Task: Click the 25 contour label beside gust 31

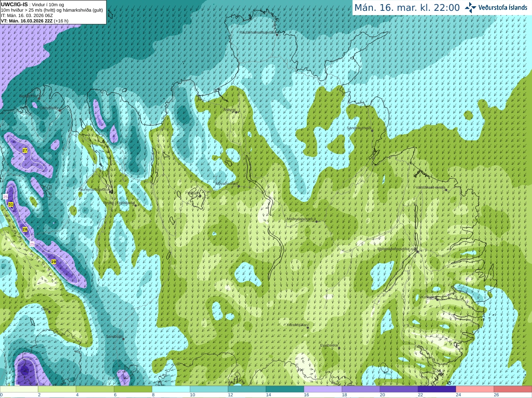Action: [x=5, y=197]
